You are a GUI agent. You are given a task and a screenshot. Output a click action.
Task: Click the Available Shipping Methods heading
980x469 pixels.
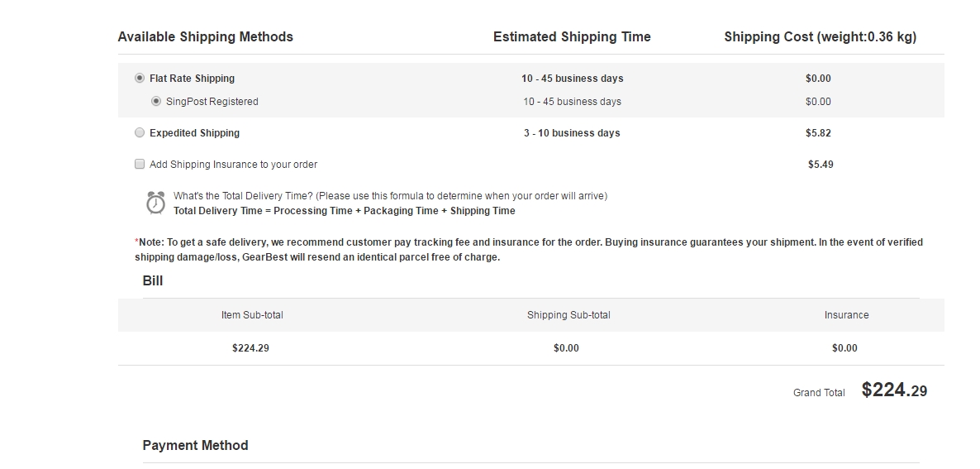(x=206, y=37)
